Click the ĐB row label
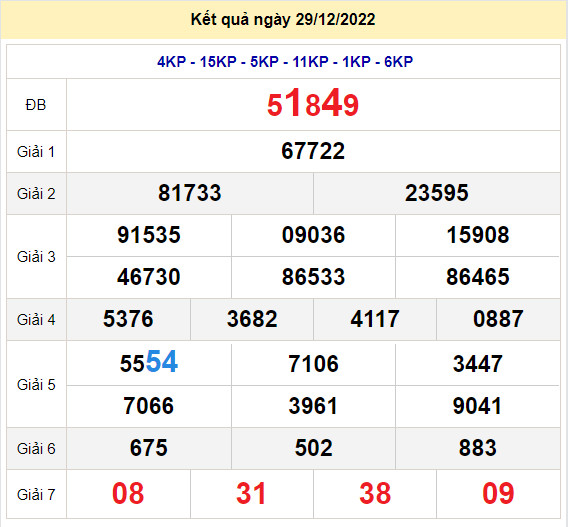Image resolution: width=568 pixels, height=527 pixels. (x=36, y=105)
